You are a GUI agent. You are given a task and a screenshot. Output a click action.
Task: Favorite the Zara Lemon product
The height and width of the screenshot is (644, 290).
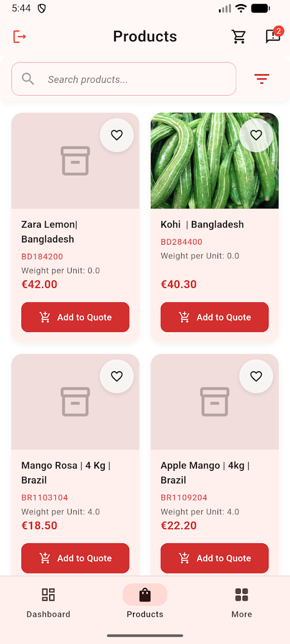tap(116, 135)
